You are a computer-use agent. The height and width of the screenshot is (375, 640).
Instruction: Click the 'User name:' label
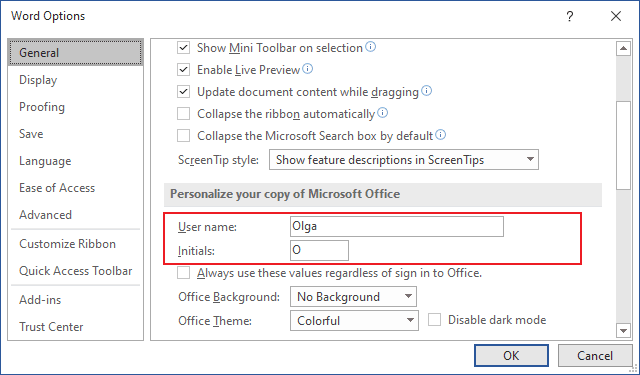coord(207,226)
